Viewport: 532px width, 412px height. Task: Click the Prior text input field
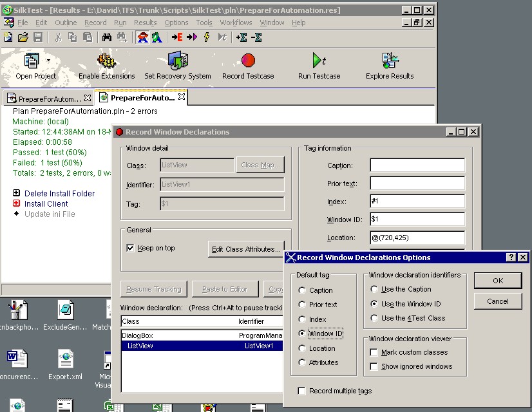point(417,183)
